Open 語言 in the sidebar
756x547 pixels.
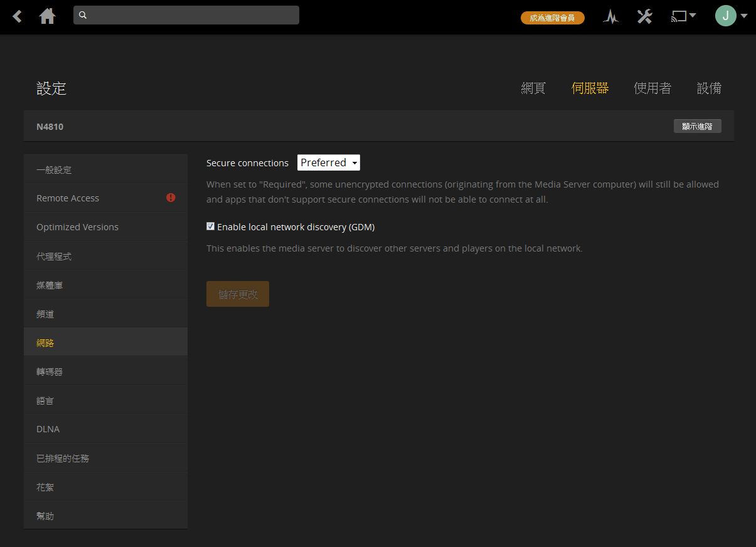(105, 400)
